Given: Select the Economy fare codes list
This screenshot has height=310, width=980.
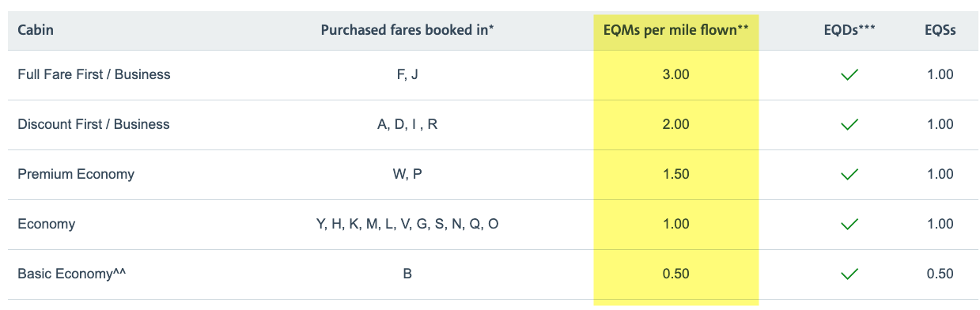Looking at the screenshot, I should pyautogui.click(x=407, y=224).
